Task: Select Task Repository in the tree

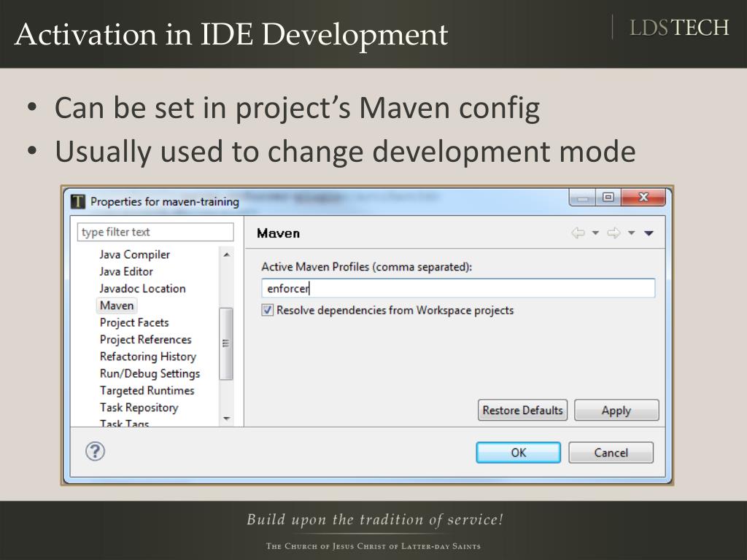Action: click(139, 408)
